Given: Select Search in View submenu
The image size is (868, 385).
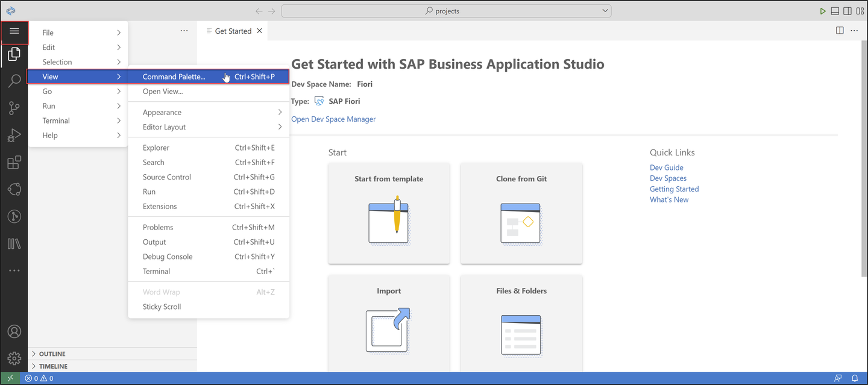Looking at the screenshot, I should pyautogui.click(x=209, y=163).
